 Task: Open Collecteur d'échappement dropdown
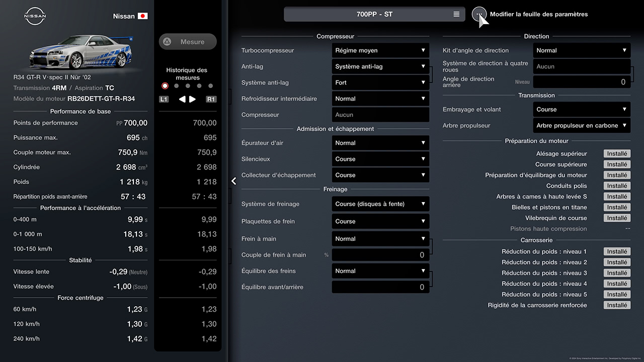tap(380, 175)
